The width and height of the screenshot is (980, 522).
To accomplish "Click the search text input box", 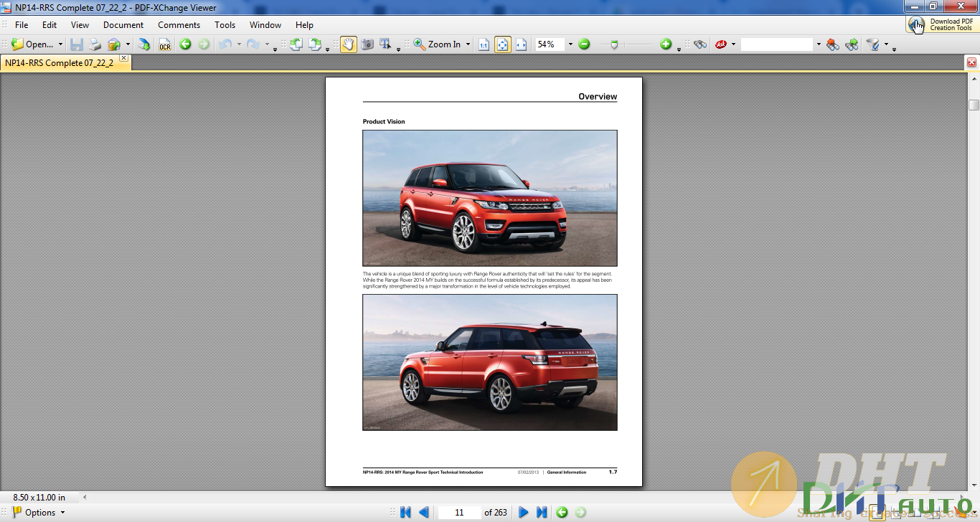I will pos(777,44).
